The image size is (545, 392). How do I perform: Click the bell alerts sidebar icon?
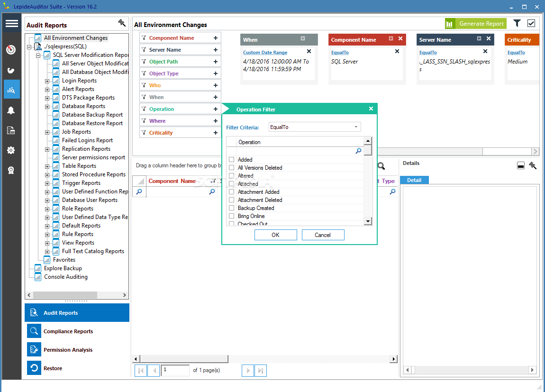click(x=11, y=110)
